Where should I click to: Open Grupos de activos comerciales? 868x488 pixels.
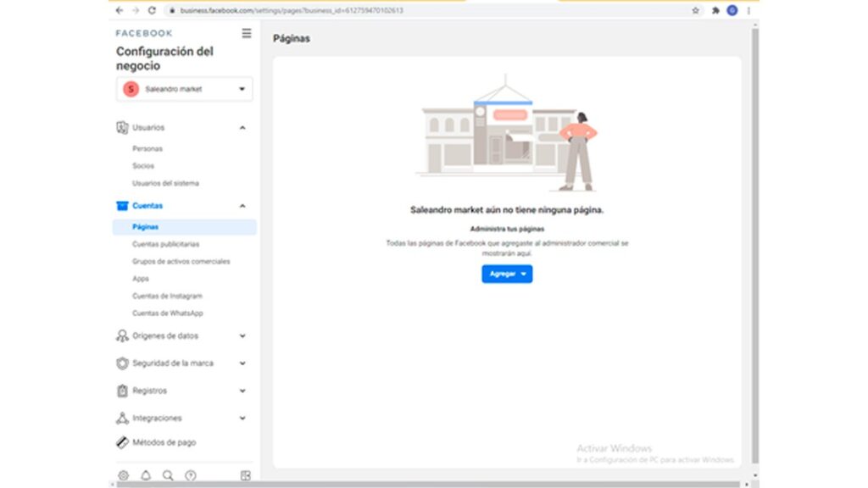(x=181, y=261)
